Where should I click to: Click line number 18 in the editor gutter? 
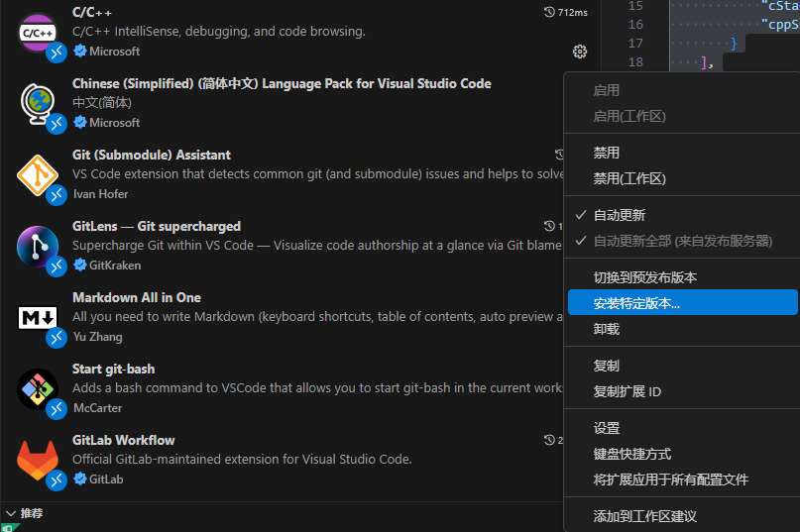(x=635, y=62)
